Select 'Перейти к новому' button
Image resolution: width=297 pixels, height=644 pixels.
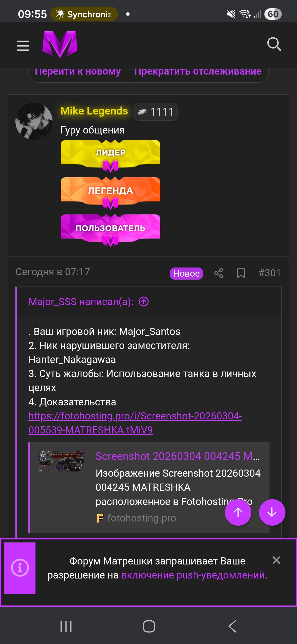click(78, 72)
